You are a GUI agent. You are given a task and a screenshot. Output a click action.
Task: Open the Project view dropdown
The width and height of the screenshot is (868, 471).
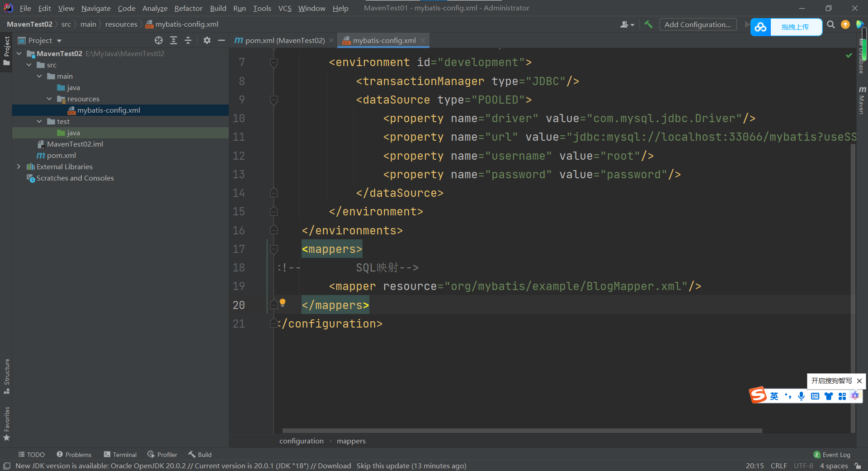pyautogui.click(x=40, y=40)
